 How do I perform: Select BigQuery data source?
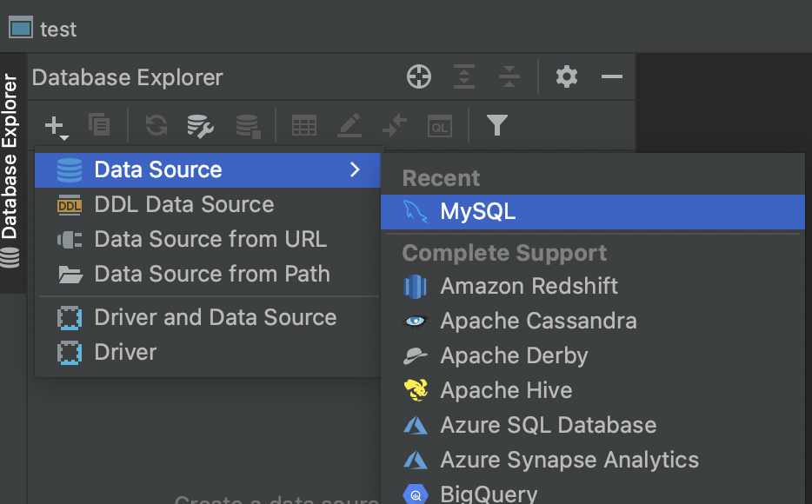point(592,493)
